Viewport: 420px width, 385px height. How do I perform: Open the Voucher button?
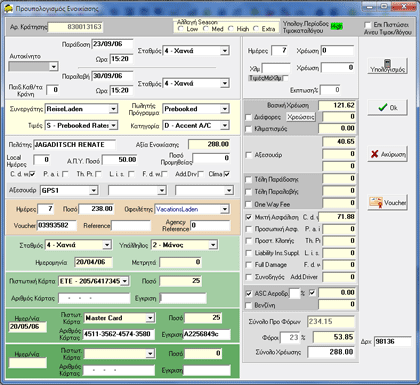[x=387, y=202]
